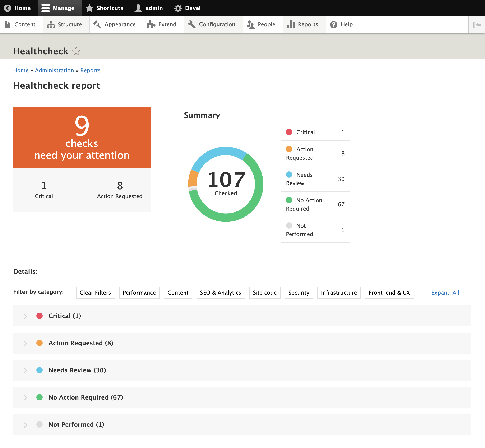Screen dimensions: 485x448
Task: Open the No Action Required (67) row
Action: click(242, 397)
